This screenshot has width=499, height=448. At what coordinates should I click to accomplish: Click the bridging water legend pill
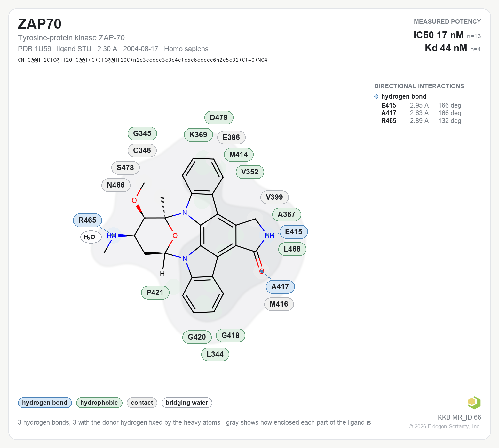click(187, 403)
